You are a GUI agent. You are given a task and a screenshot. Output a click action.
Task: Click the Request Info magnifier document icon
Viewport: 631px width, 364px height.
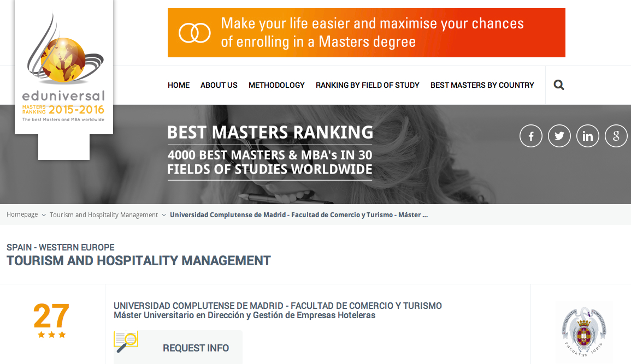126,342
